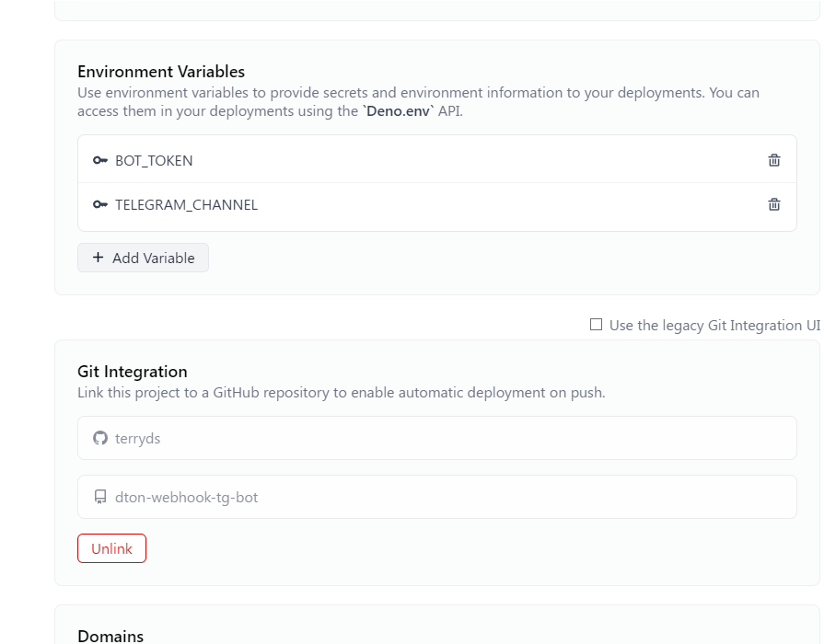Select the BOT_TOKEN variable name

(x=154, y=161)
